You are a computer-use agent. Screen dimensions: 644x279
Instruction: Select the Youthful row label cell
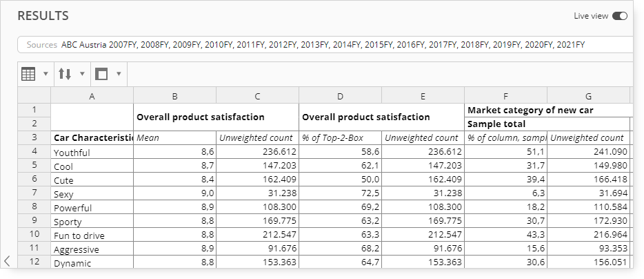(92, 152)
